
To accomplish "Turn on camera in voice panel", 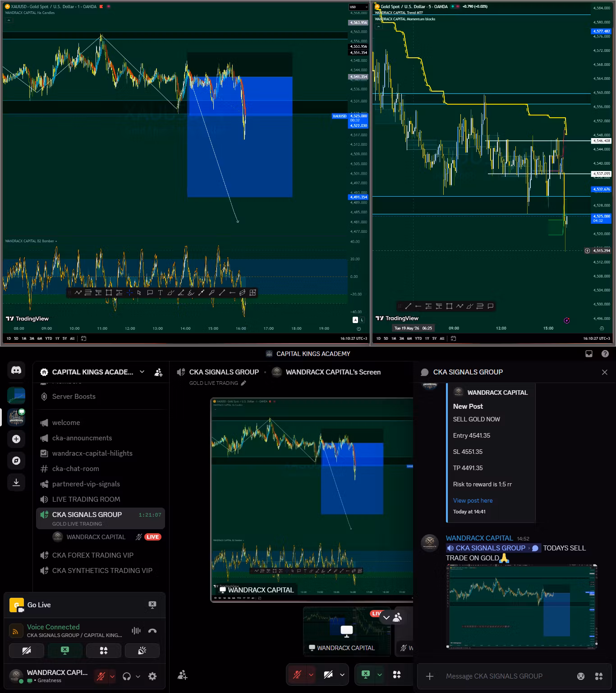I will pyautogui.click(x=27, y=651).
